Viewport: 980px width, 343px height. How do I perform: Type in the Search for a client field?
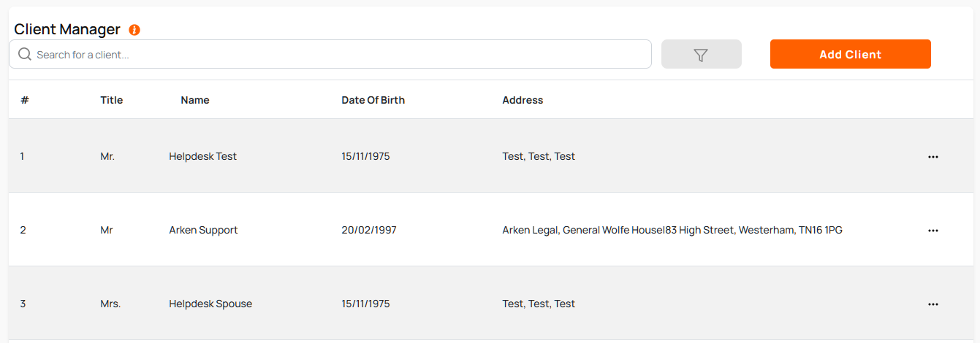click(336, 55)
